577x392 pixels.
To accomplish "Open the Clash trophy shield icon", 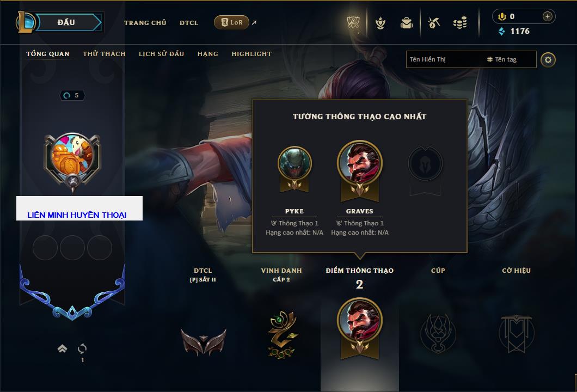I will point(353,23).
